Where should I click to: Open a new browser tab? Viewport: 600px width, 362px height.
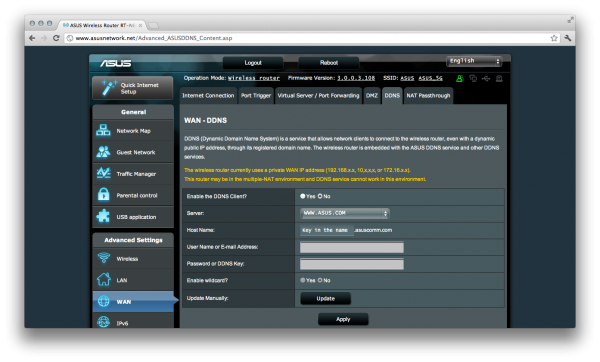coord(153,26)
